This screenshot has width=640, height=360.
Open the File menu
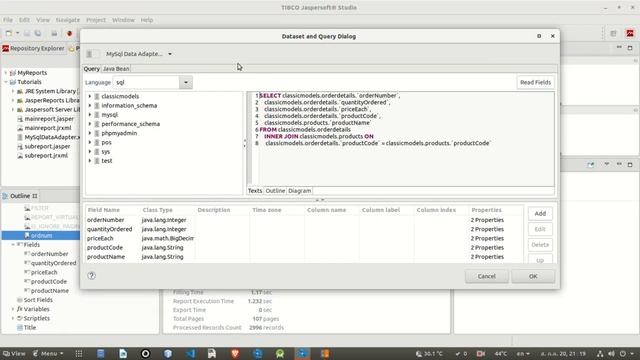coord(8,20)
